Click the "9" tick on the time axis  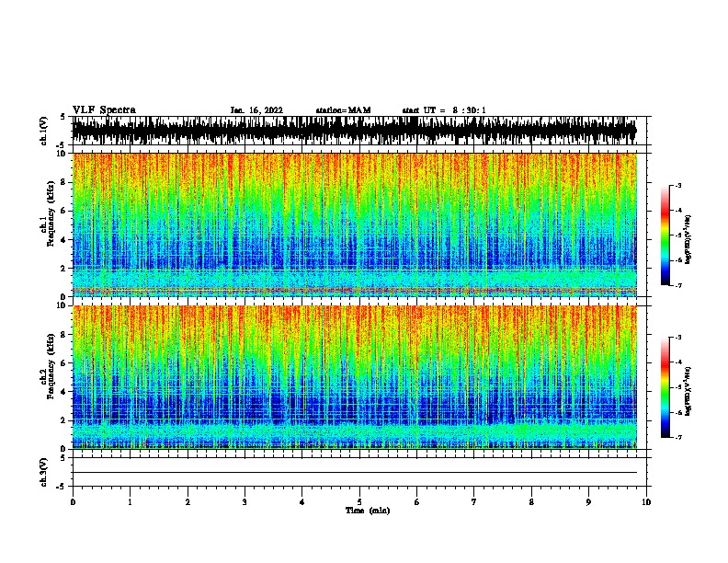[588, 502]
